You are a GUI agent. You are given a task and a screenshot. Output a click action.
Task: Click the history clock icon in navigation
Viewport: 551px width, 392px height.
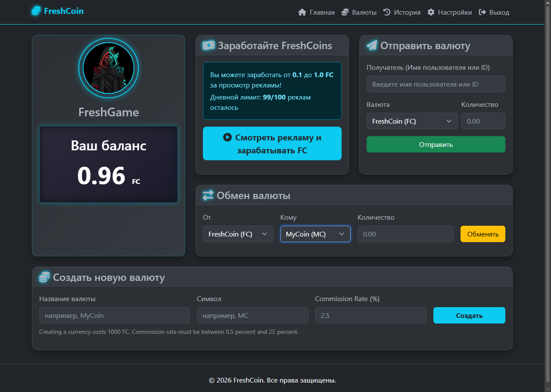pos(386,12)
